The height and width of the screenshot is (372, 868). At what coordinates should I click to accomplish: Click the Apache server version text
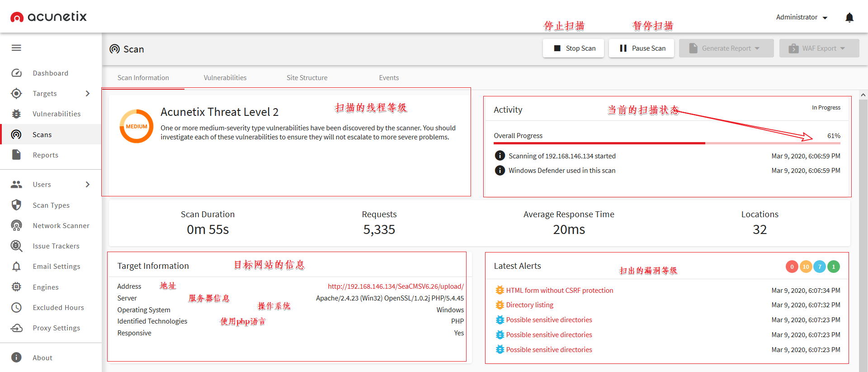point(390,298)
